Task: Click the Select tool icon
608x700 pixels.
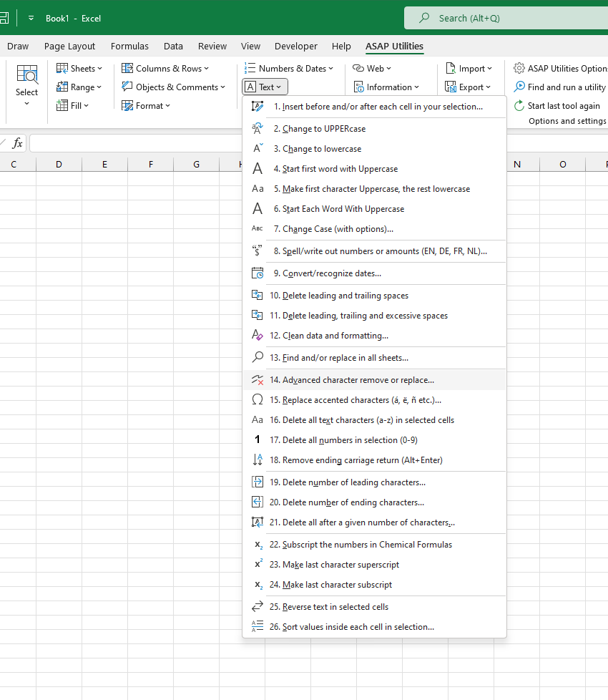Action: pyautogui.click(x=26, y=74)
